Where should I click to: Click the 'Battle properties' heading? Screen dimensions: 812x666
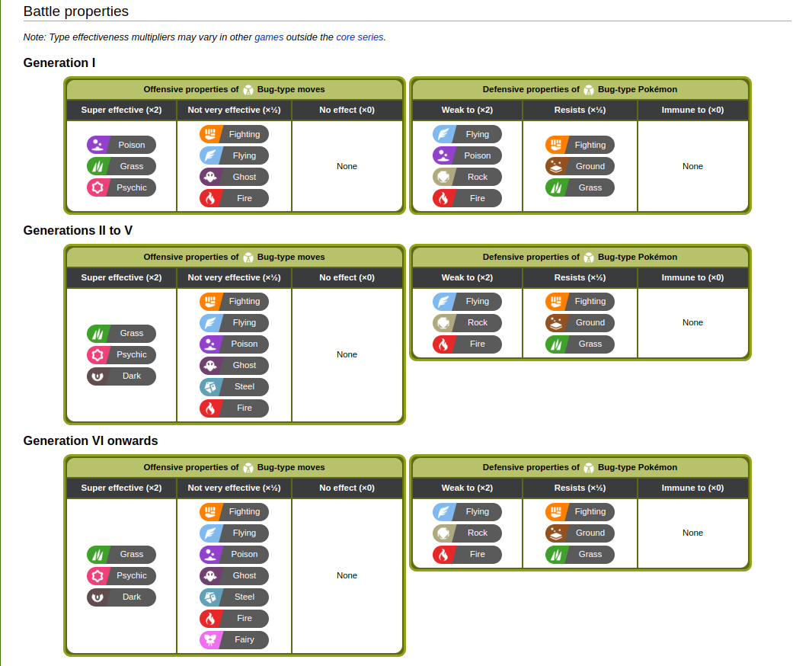(76, 11)
